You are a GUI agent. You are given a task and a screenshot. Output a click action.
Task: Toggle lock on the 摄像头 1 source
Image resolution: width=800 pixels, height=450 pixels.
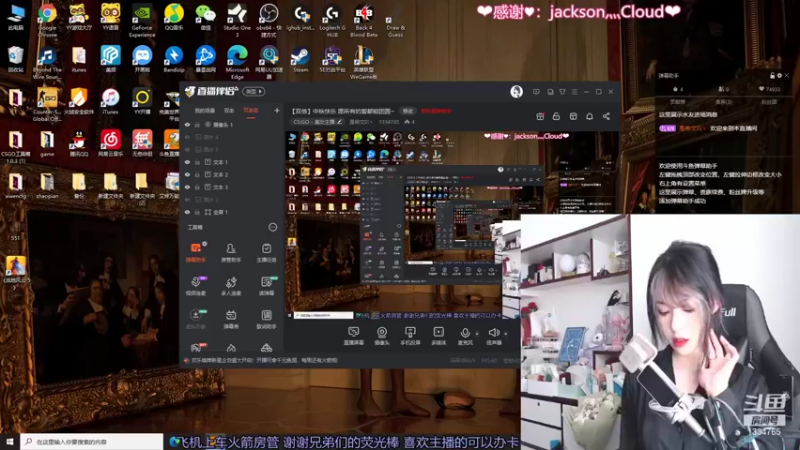point(197,124)
